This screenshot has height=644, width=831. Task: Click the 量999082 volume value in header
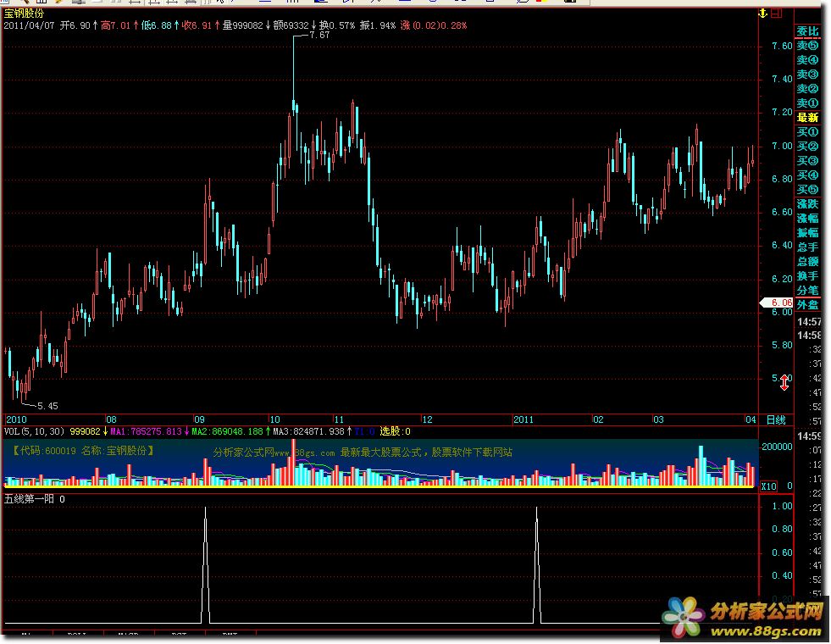point(242,25)
